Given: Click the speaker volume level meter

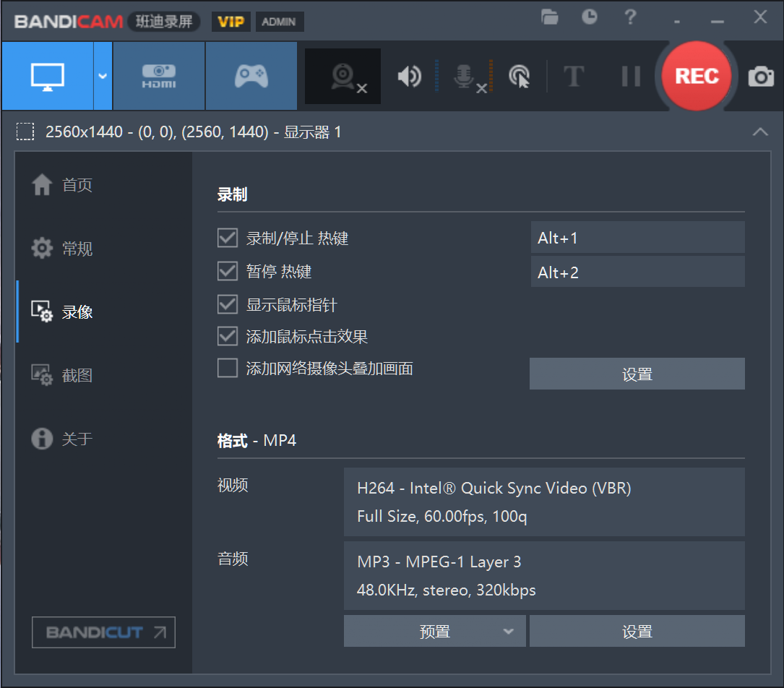Looking at the screenshot, I should 436,76.
